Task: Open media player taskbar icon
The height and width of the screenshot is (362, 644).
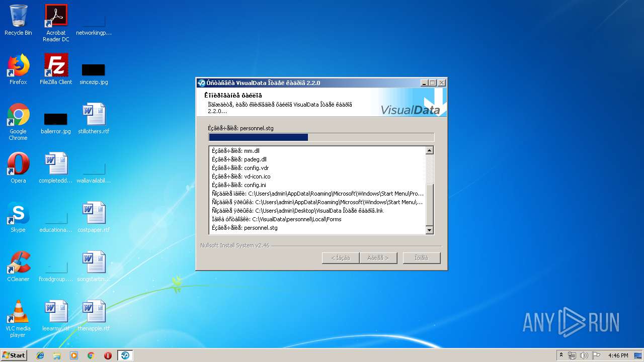Action: (x=74, y=355)
